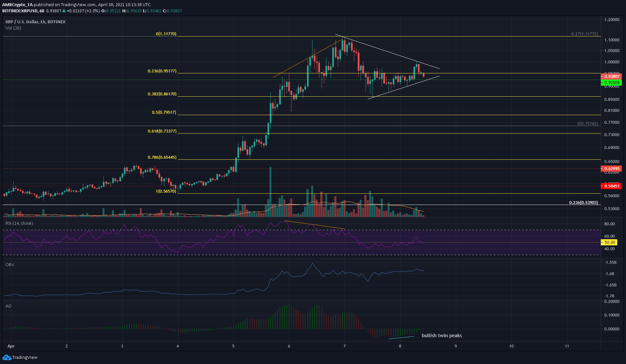The image size is (626, 364).
Task: Click the 0.5(0.79517) Fibonacci label
Action: click(x=164, y=112)
